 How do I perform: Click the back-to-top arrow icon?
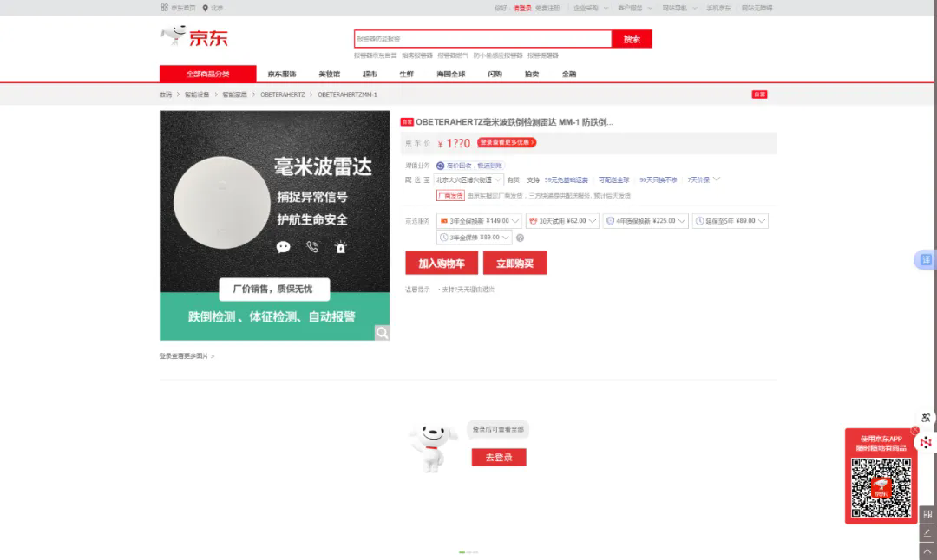click(927, 550)
